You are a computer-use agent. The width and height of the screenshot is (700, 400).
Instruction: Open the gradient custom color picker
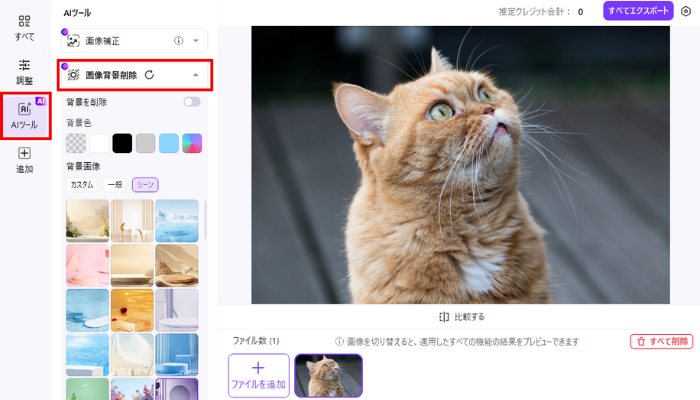pos(192,143)
